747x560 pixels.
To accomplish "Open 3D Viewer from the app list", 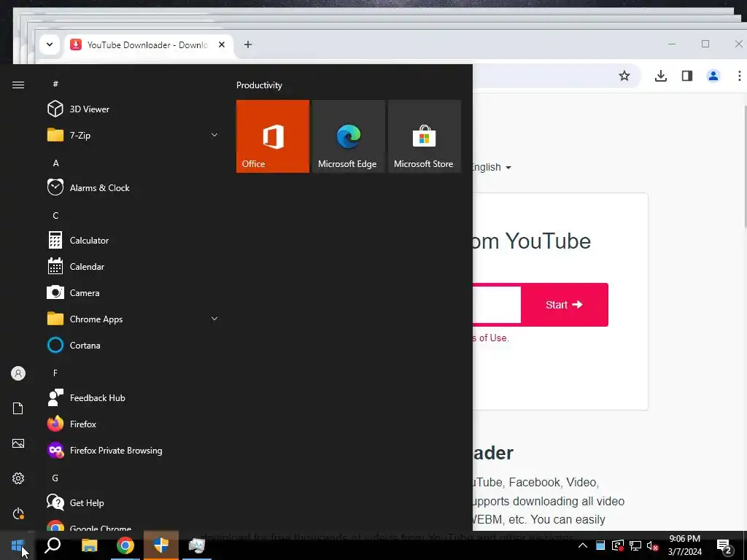I will click(133, 109).
